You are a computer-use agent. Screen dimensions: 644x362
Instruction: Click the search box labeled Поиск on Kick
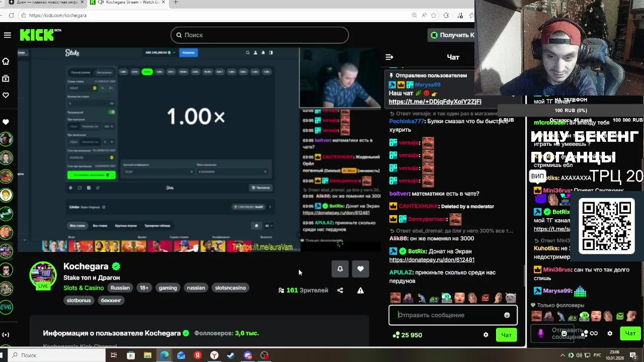(x=260, y=35)
